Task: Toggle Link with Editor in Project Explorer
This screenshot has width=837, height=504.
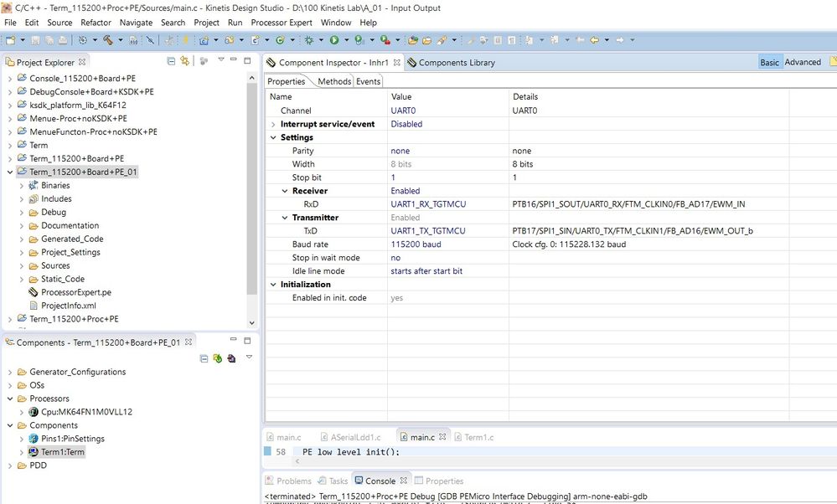Action: point(184,61)
